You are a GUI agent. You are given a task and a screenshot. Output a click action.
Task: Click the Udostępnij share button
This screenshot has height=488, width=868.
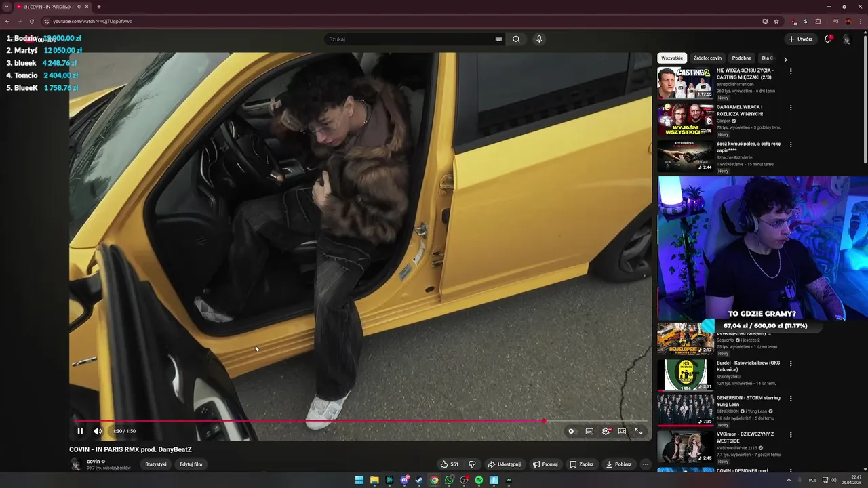coord(505,464)
